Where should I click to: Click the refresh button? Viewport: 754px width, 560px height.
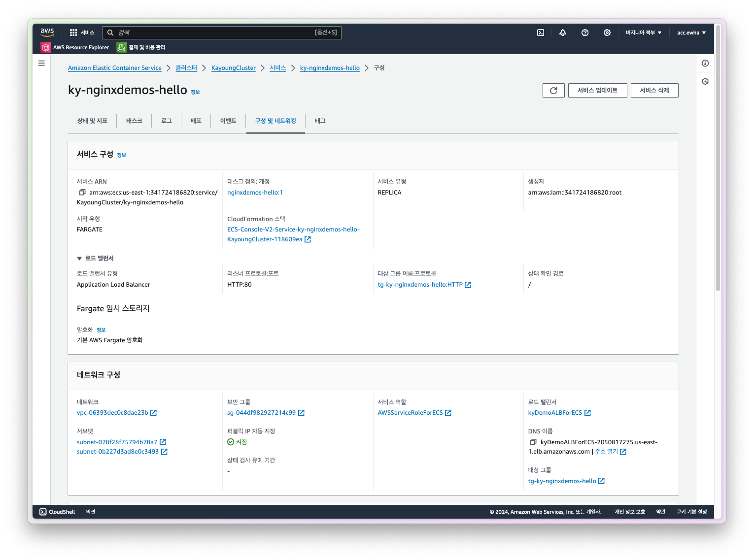coord(553,91)
